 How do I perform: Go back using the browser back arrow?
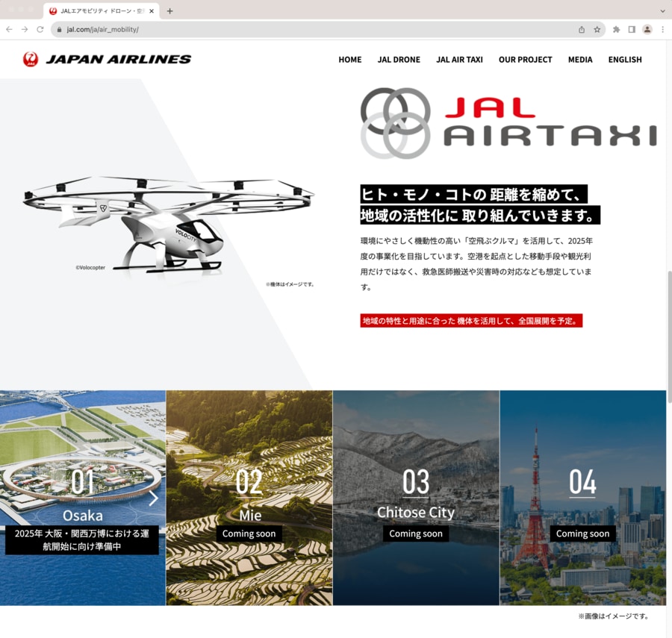click(9, 29)
